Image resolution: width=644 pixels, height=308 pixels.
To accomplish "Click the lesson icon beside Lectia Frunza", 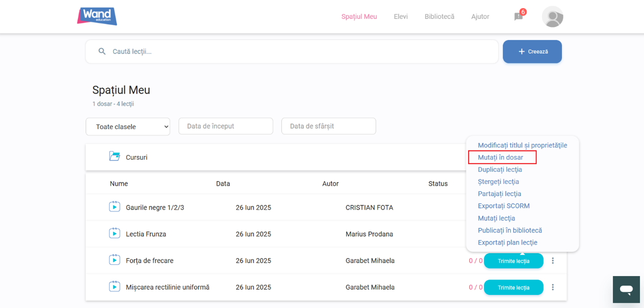I will (115, 234).
